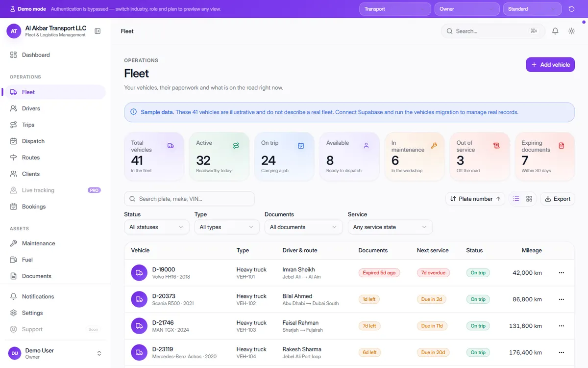The height and width of the screenshot is (368, 588).
Task: Open the Transport industry dropdown
Action: pyautogui.click(x=395, y=9)
